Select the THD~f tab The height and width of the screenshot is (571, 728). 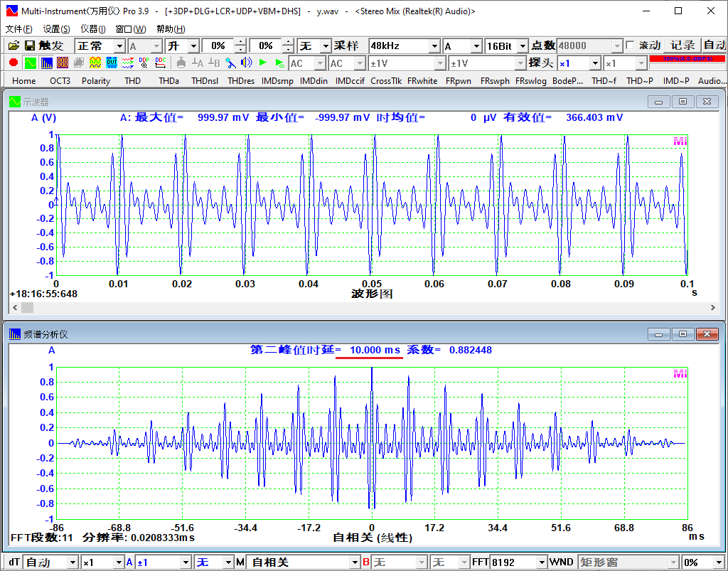pos(604,81)
